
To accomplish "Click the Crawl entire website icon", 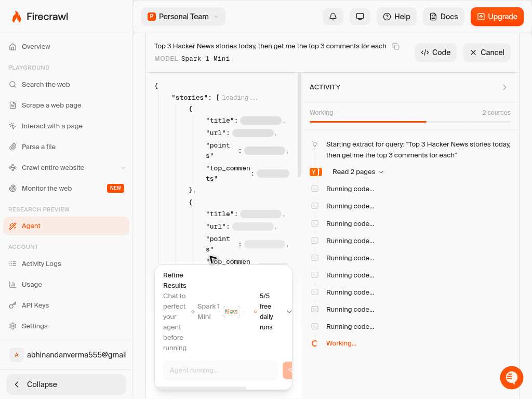I will tap(12, 168).
